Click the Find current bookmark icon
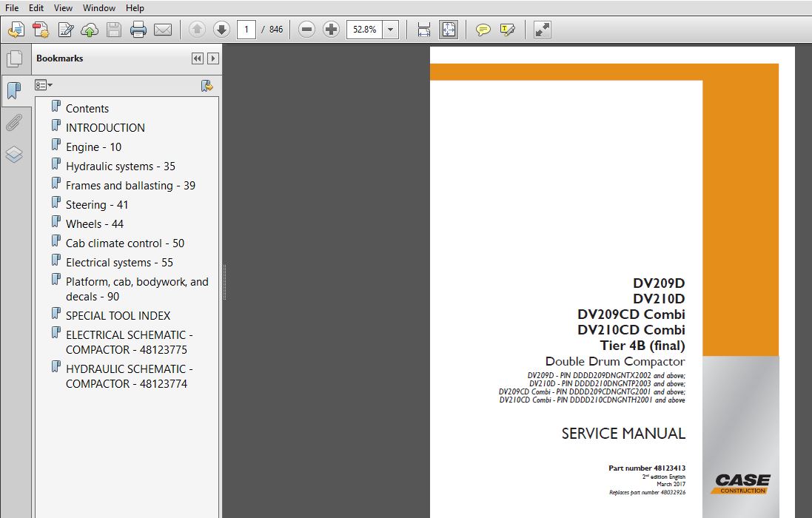The image size is (812, 518). pos(207,85)
